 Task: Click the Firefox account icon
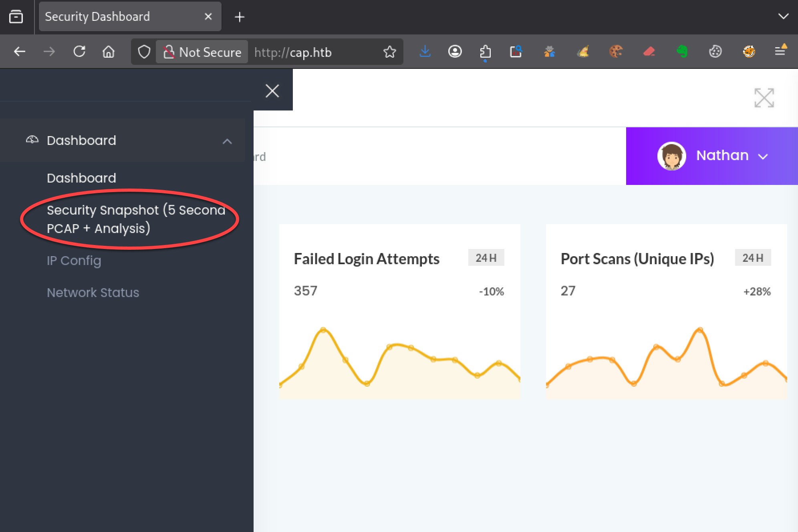(x=455, y=52)
